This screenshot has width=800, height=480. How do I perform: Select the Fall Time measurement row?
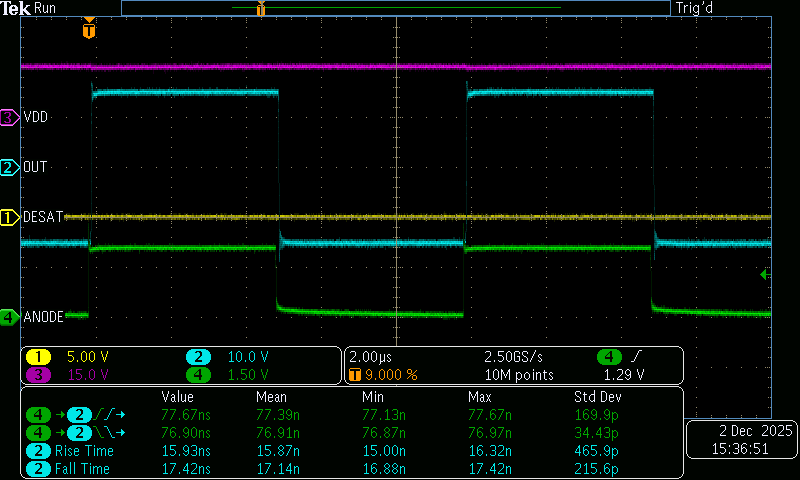pos(85,468)
